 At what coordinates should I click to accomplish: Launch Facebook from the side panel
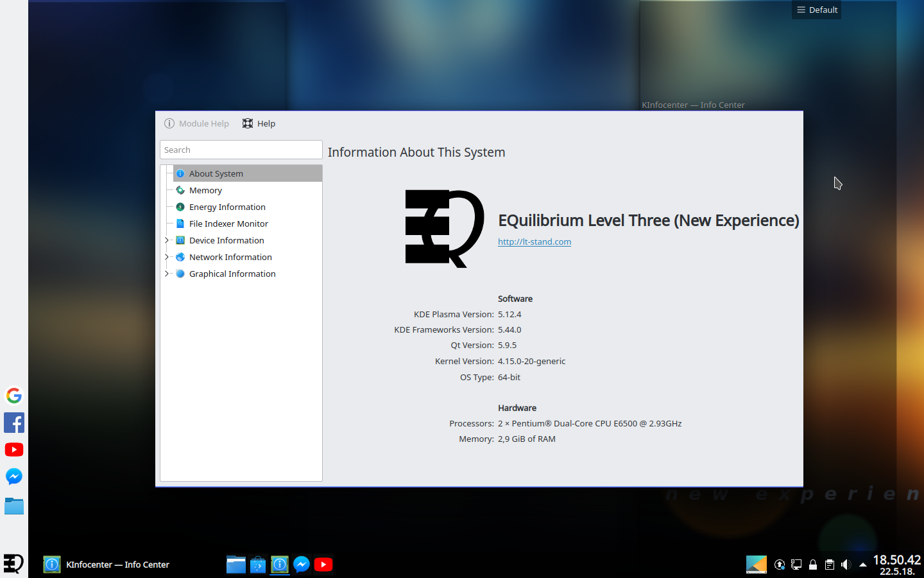pyautogui.click(x=14, y=423)
